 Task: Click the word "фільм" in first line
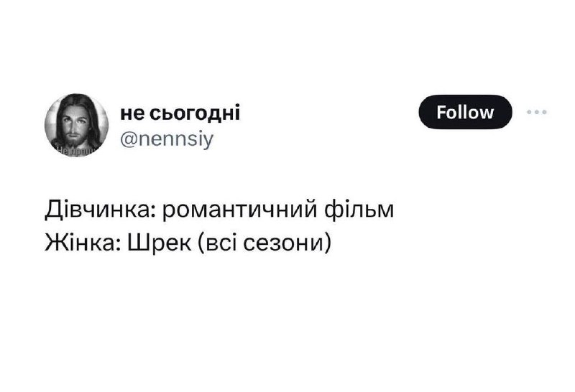(360, 210)
